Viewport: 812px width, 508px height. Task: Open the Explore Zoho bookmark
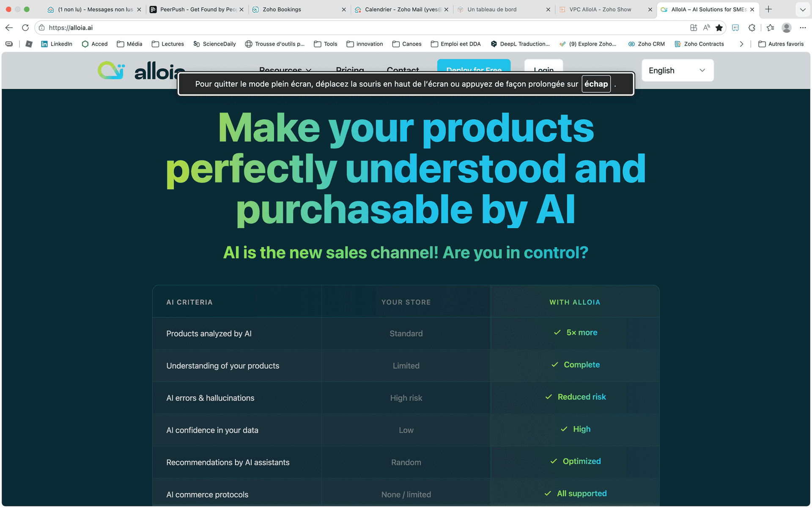[588, 44]
